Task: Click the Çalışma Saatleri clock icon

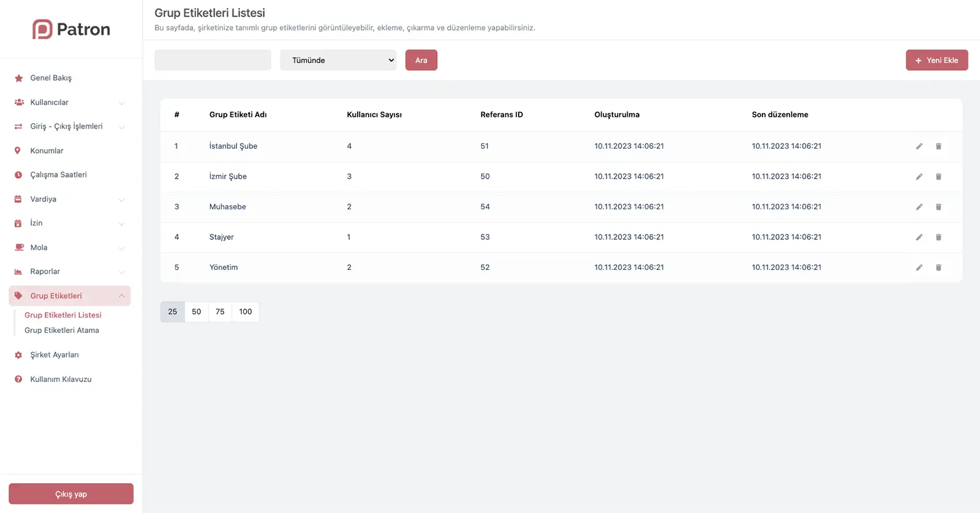Action: (18, 175)
